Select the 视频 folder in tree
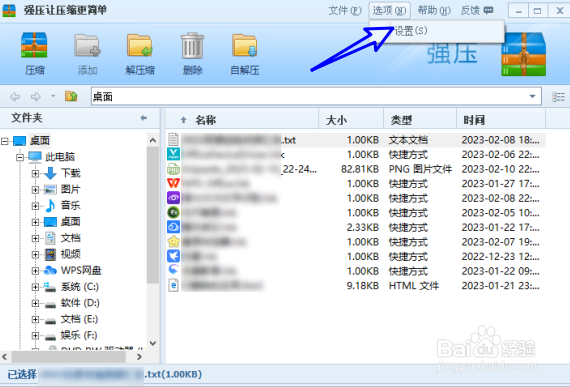Image resolution: width=570 pixels, height=387 pixels. [71, 254]
